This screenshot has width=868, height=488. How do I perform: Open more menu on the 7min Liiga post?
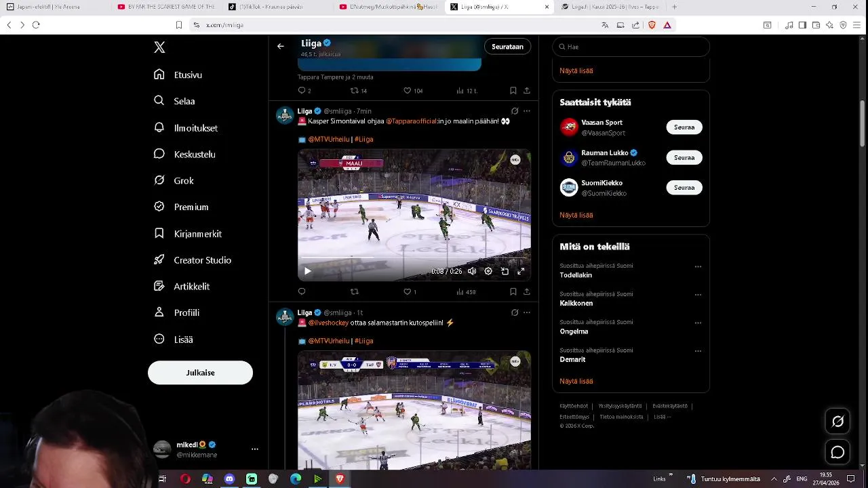click(x=527, y=111)
